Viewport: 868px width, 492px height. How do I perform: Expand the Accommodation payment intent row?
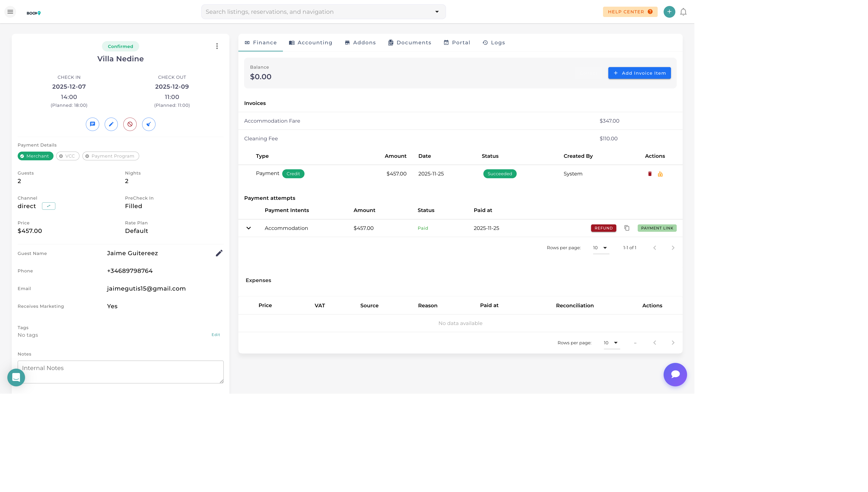[x=249, y=228]
